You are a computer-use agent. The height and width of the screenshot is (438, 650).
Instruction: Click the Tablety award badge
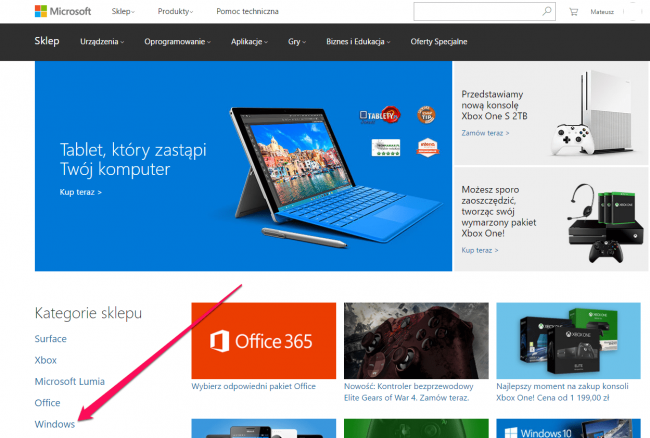[x=380, y=115]
